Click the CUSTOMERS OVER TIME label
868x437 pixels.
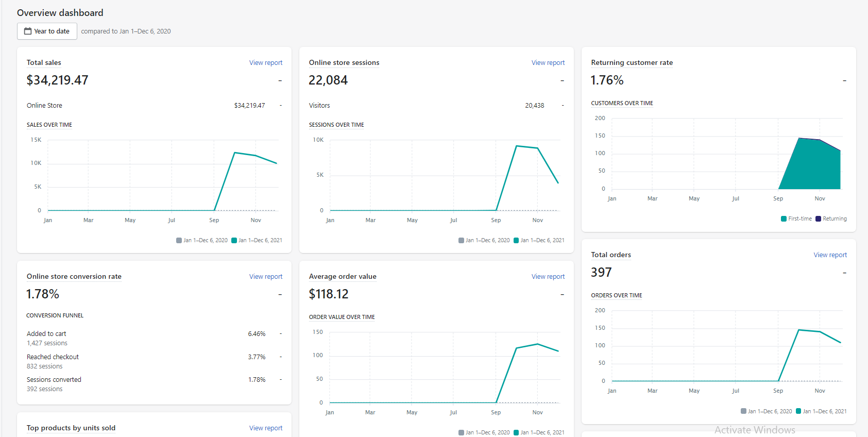pyautogui.click(x=622, y=104)
